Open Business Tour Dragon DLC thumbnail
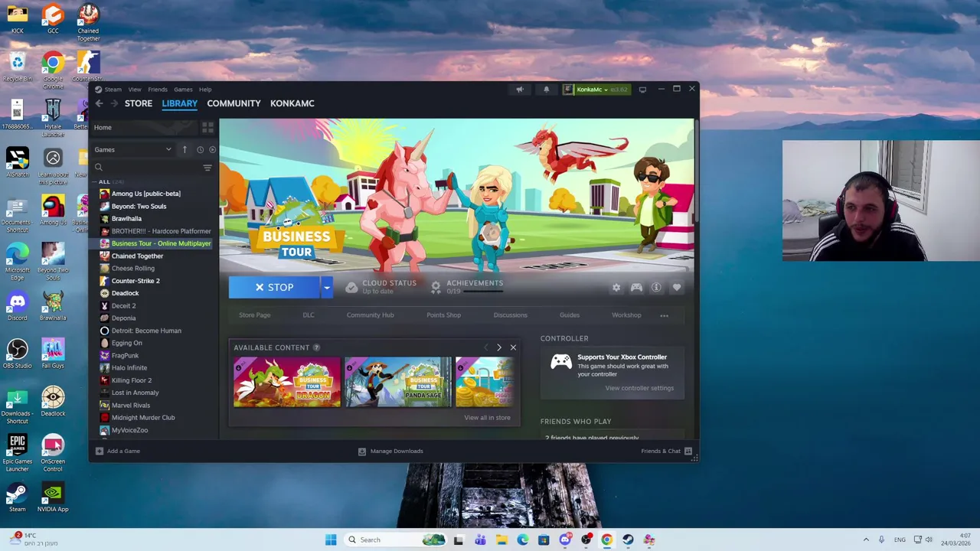 click(x=287, y=382)
